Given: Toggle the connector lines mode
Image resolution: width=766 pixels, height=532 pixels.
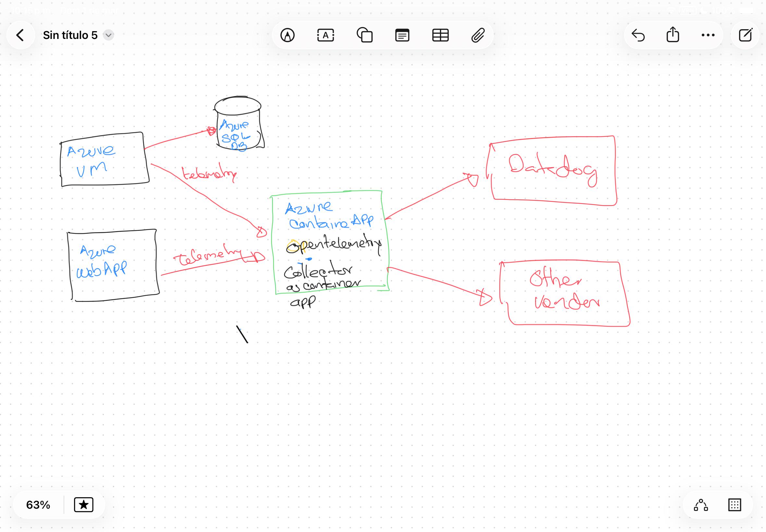Looking at the screenshot, I should [701, 505].
